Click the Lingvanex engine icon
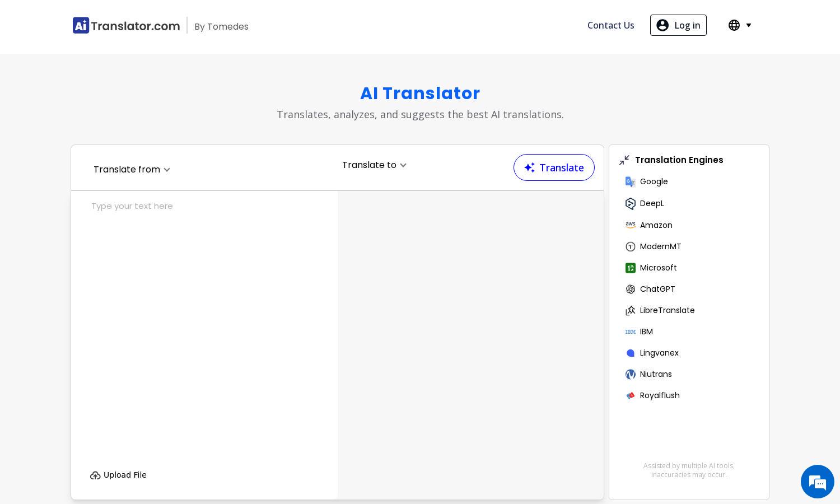Screen dimensions: 840x504 point(631,353)
